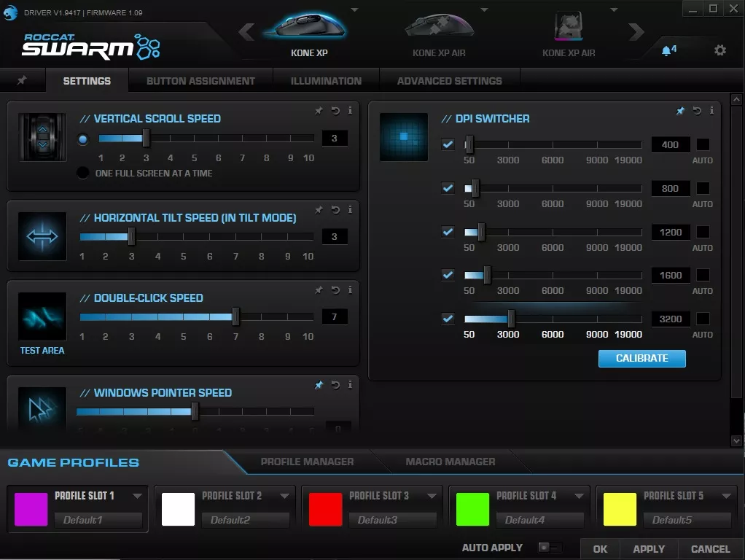Pin the Horizontal Tilt Speed panel
The height and width of the screenshot is (560, 745).
click(x=319, y=210)
